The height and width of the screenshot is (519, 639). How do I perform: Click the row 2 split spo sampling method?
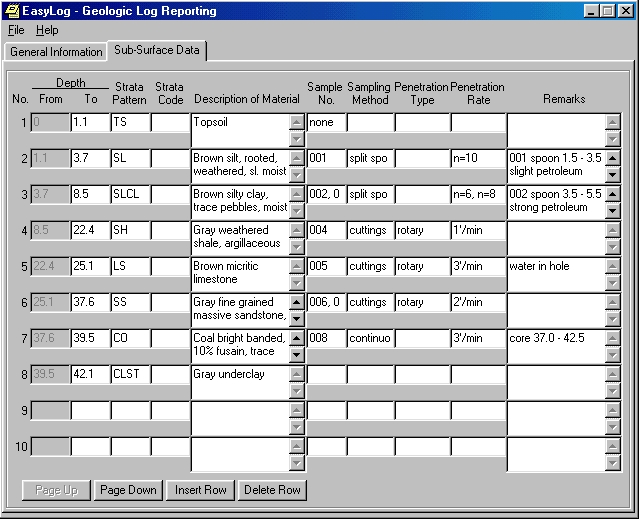[370, 158]
